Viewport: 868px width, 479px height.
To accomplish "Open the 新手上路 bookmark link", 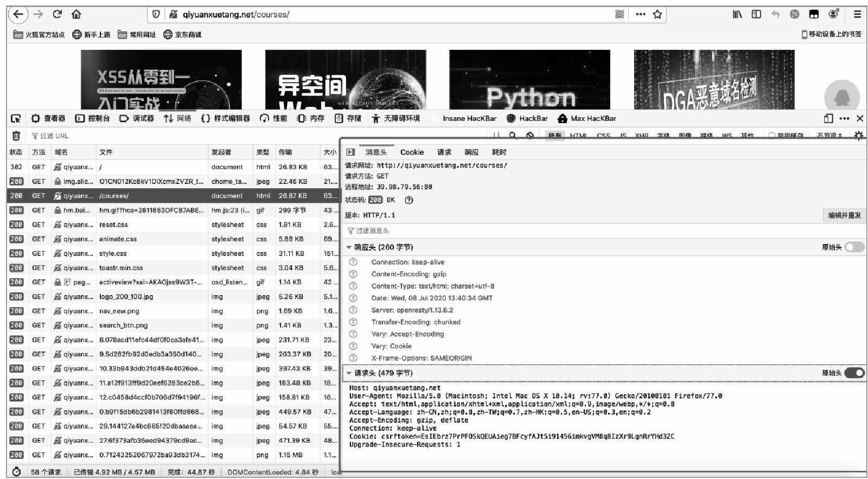I will (91, 35).
